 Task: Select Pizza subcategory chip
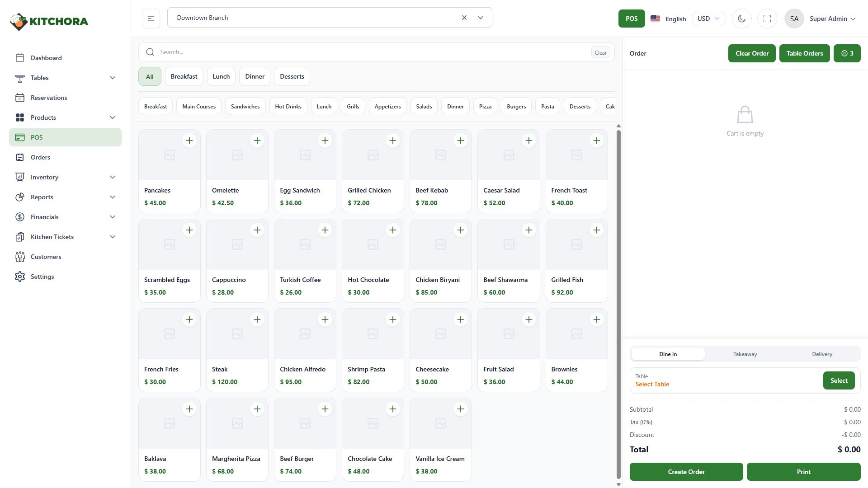tap(485, 107)
